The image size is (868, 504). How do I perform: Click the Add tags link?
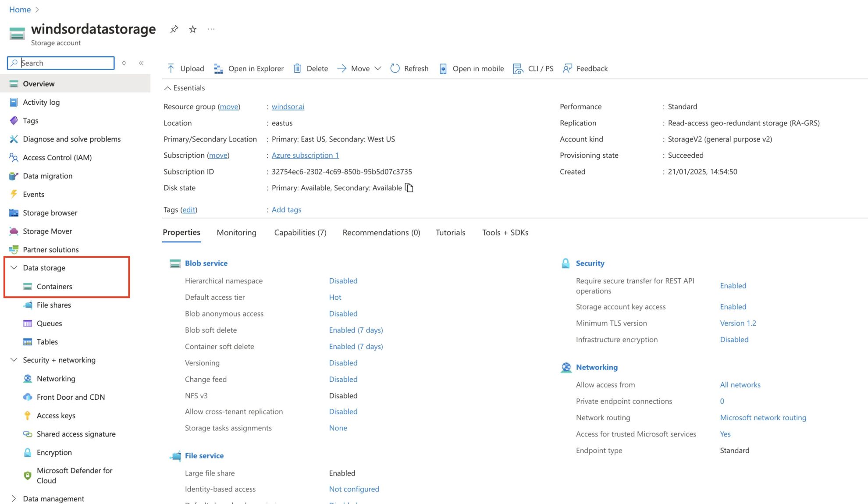(x=286, y=209)
